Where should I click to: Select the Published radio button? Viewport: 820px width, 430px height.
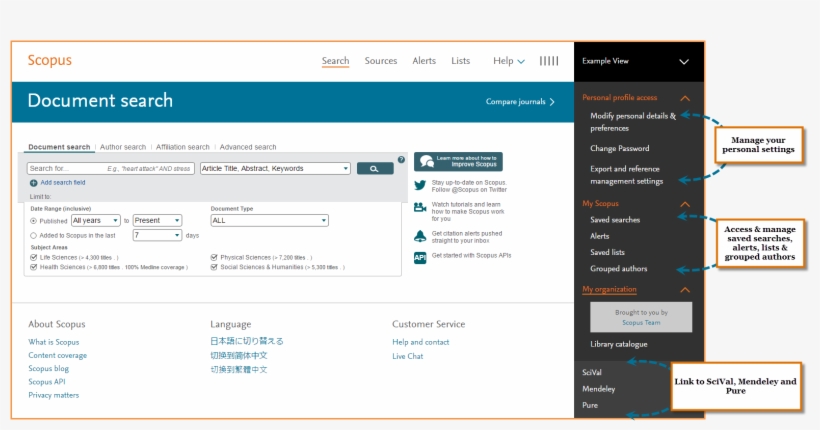click(x=33, y=221)
